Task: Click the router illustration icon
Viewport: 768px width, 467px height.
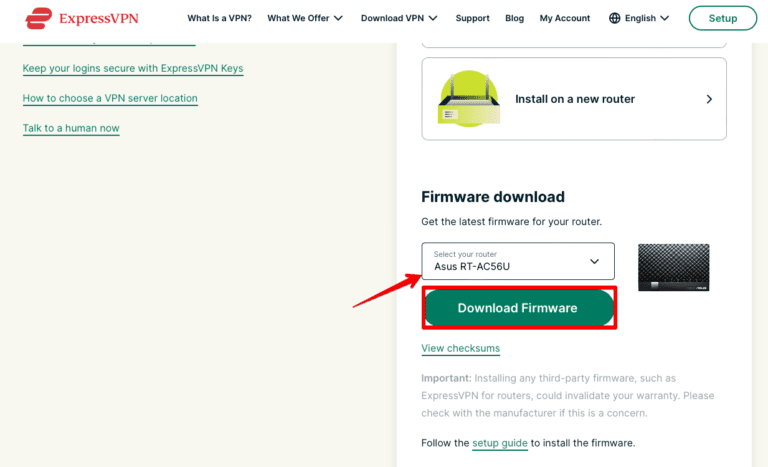Action: coord(469,99)
